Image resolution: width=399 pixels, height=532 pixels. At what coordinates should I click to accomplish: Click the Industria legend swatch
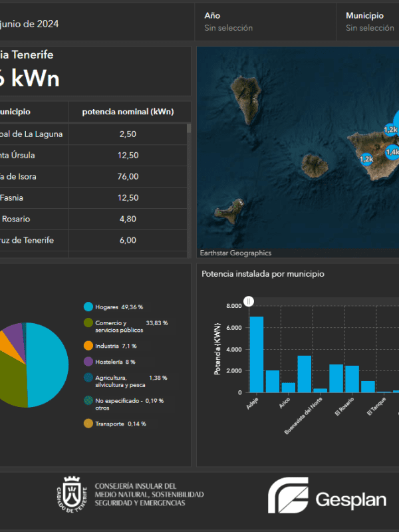coord(88,346)
